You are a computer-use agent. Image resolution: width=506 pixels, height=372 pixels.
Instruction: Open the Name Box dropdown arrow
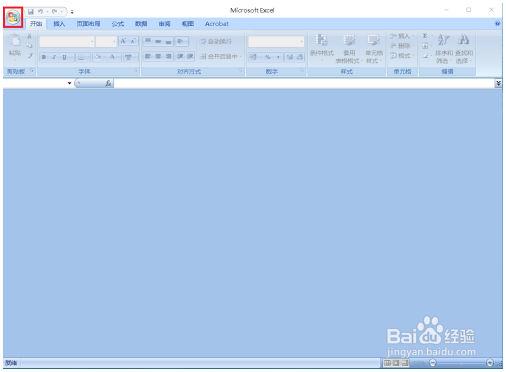pyautogui.click(x=69, y=83)
